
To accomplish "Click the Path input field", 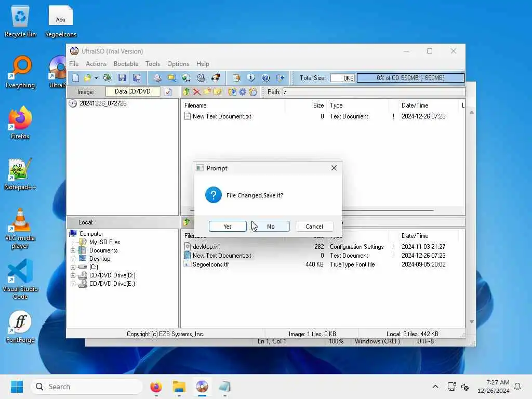I will [x=374, y=92].
